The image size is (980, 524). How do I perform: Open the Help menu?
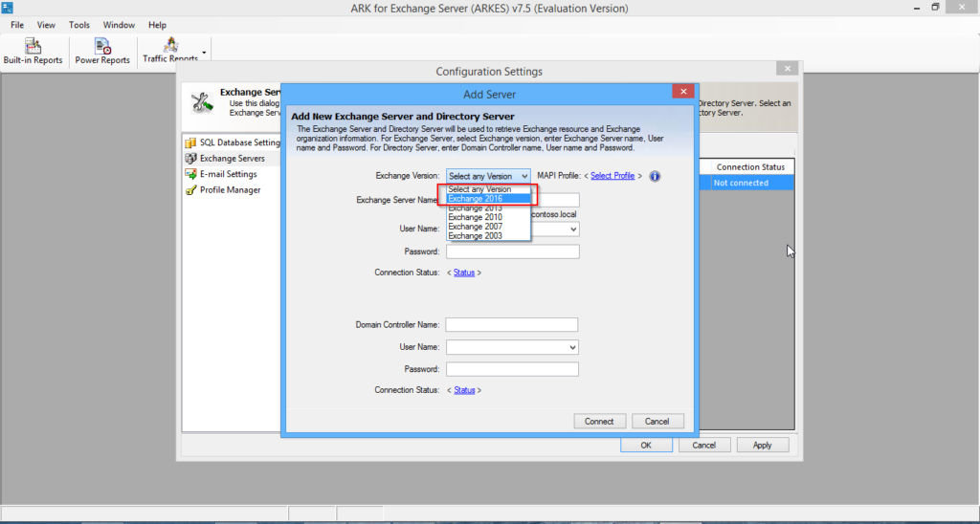(x=158, y=25)
